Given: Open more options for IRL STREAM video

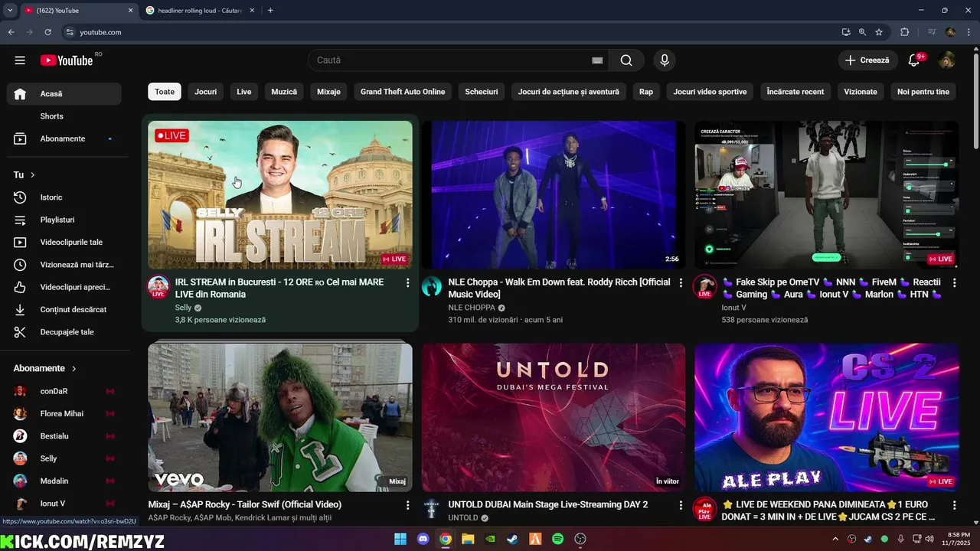Looking at the screenshot, I should (x=407, y=283).
